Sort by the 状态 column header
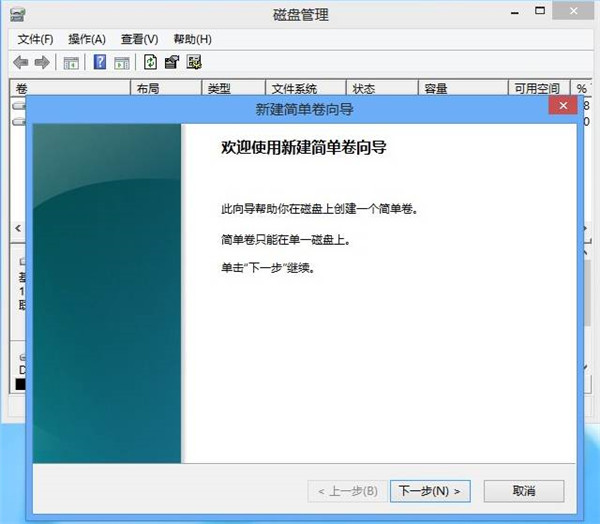The width and height of the screenshot is (600, 524). tap(382, 88)
